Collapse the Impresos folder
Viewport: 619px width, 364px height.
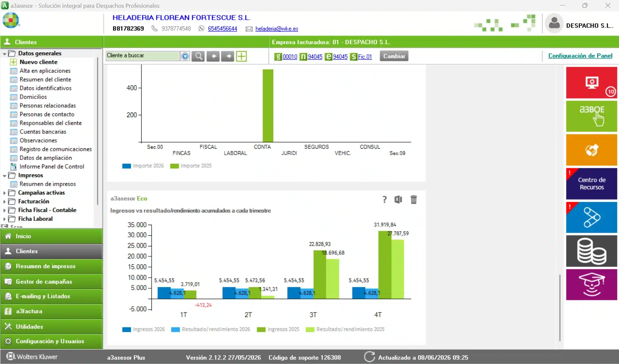pyautogui.click(x=4, y=176)
